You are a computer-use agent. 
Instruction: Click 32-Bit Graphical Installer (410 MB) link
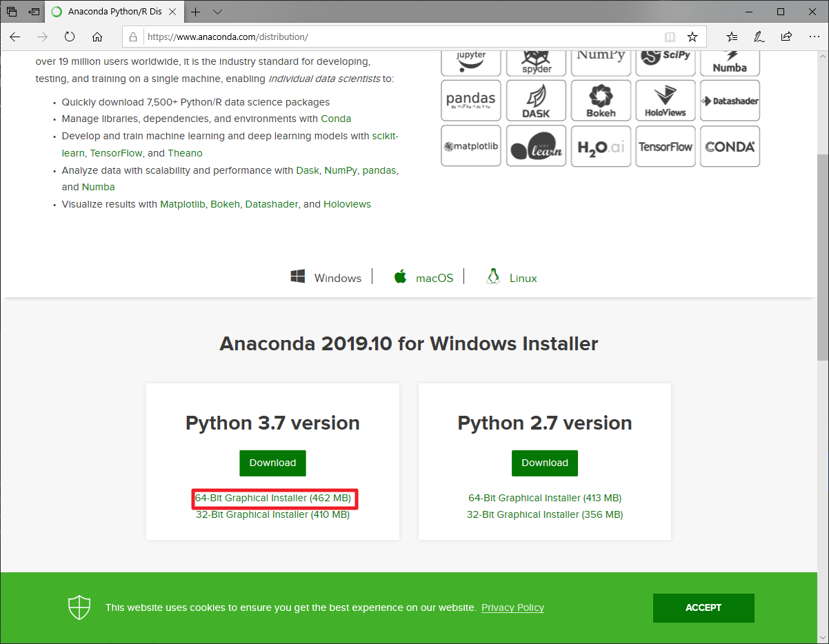(x=273, y=514)
